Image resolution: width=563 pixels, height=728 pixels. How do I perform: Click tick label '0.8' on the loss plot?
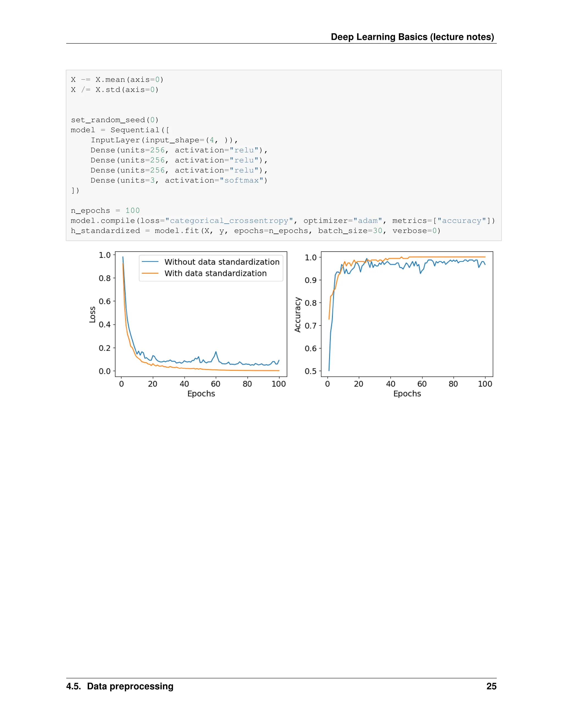point(104,278)
